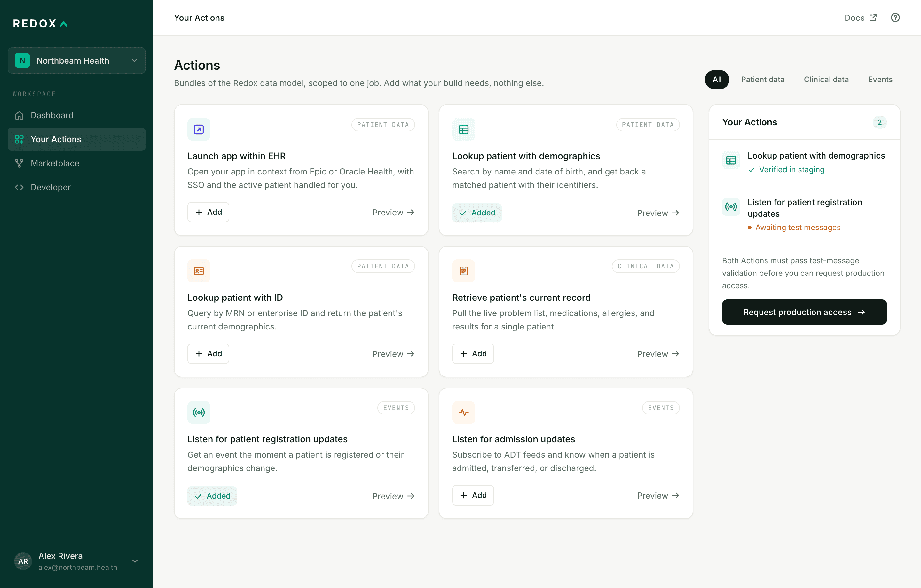This screenshot has height=588, width=921.
Task: Click the broadcast icon in Your Actions panel
Action: tap(731, 207)
